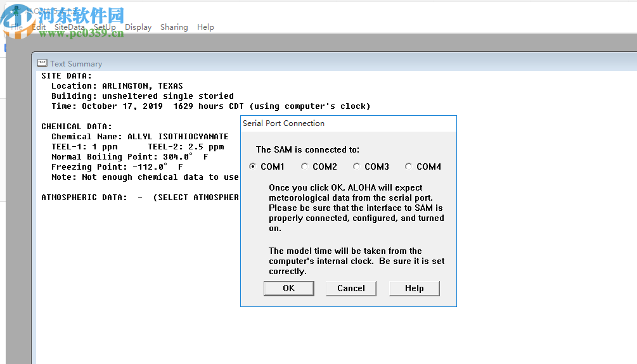Open the Sharing menu
This screenshot has width=637, height=364.
coord(174,27)
